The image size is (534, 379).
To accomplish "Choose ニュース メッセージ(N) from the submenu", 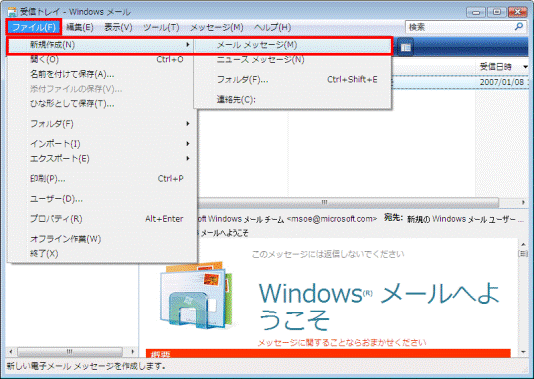I will [x=293, y=60].
